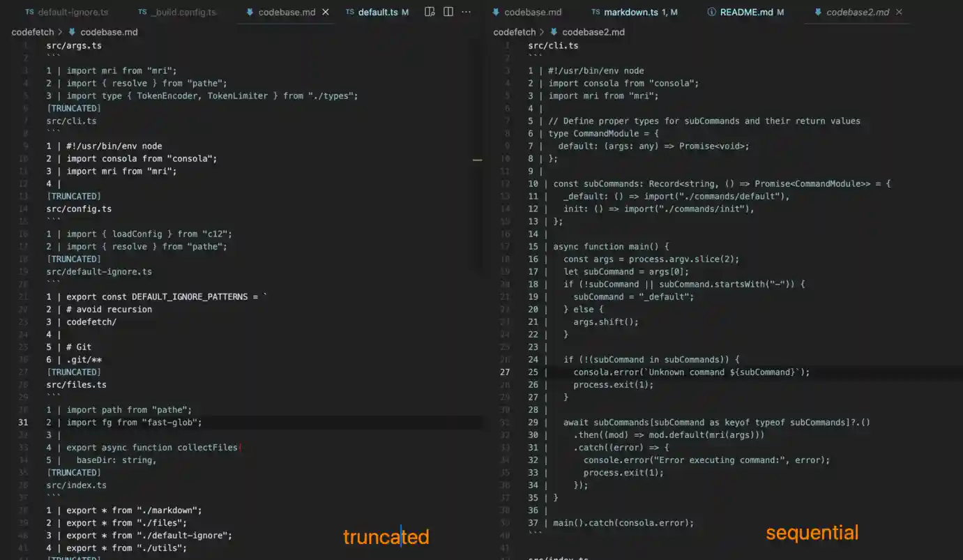This screenshot has width=963, height=560.
Task: Click the "baseDir: string," line
Action: [x=102, y=460]
